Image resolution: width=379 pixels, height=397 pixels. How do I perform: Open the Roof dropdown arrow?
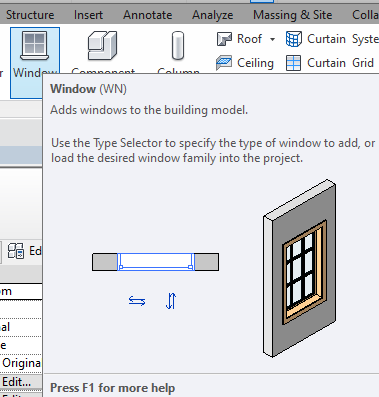coord(272,39)
